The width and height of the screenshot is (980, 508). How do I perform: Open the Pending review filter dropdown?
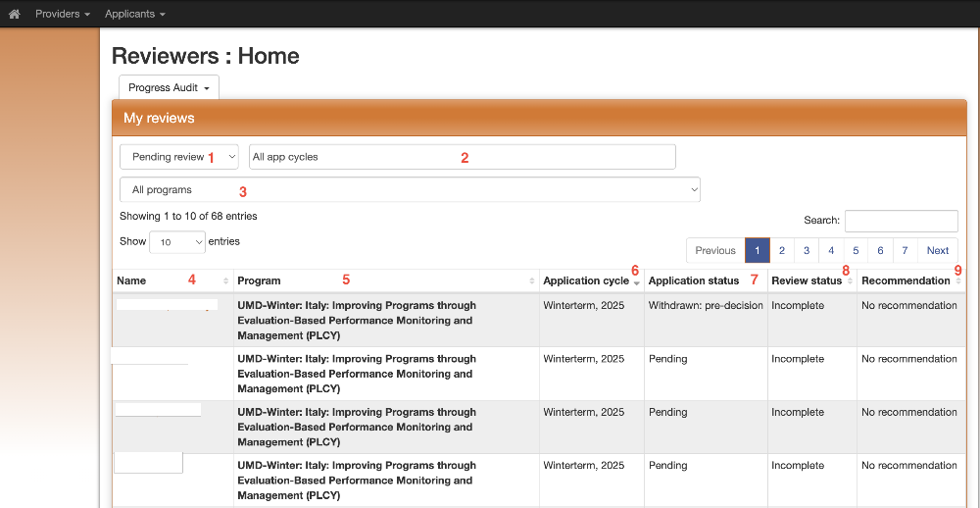tap(179, 157)
